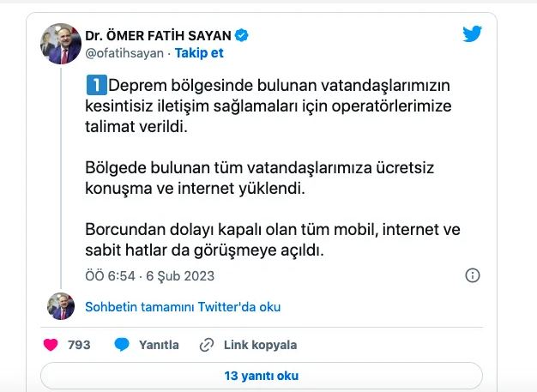Screen dimensions: 537x392
Task: Like the tweet with the heart icon
Action: pyautogui.click(x=51, y=345)
